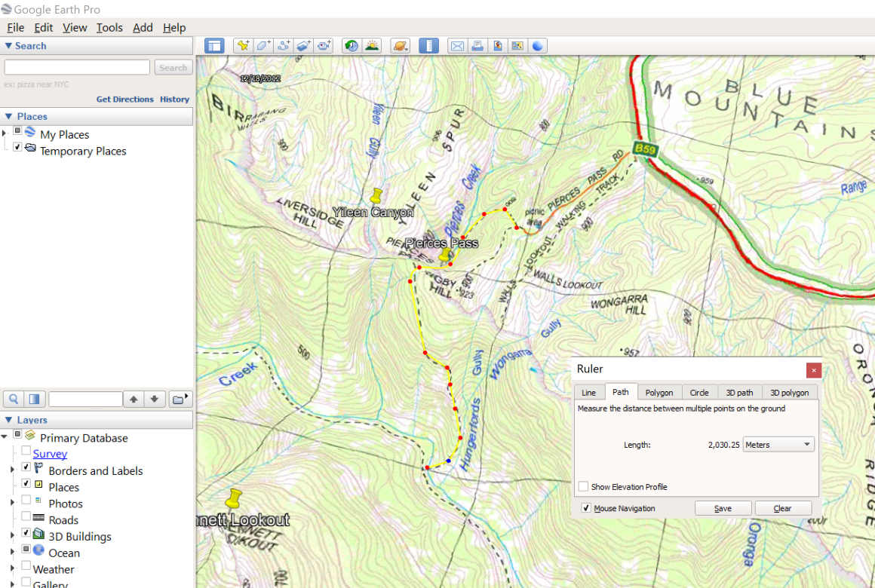The width and height of the screenshot is (875, 588).
Task: Select the Add Polygon tool
Action: [262, 45]
